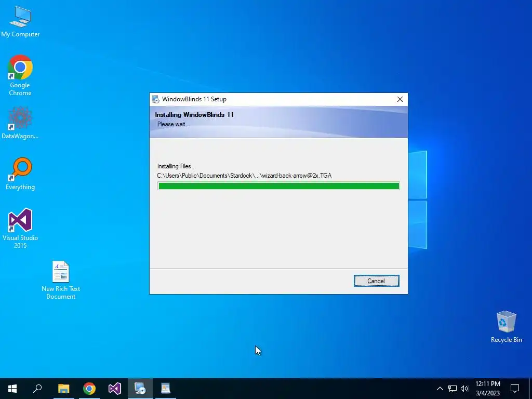
Task: Switch to the WordPad taskbar item
Action: point(166,389)
